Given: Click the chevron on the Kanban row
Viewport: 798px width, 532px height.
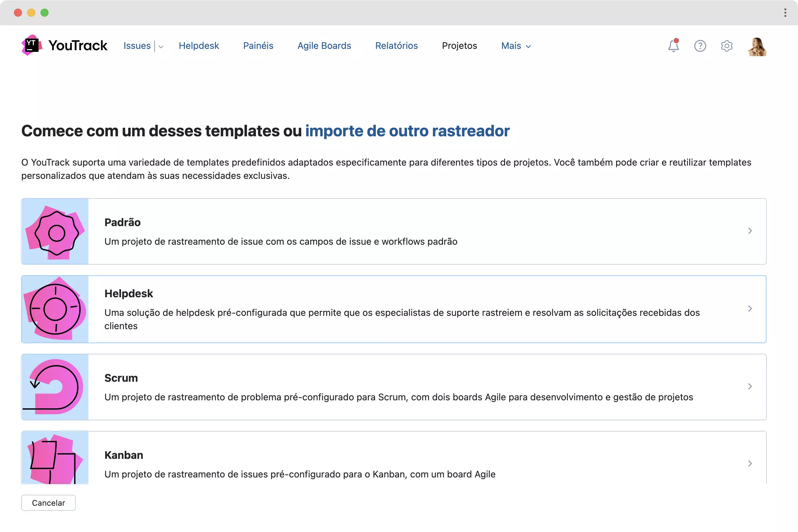Looking at the screenshot, I should tap(750, 464).
